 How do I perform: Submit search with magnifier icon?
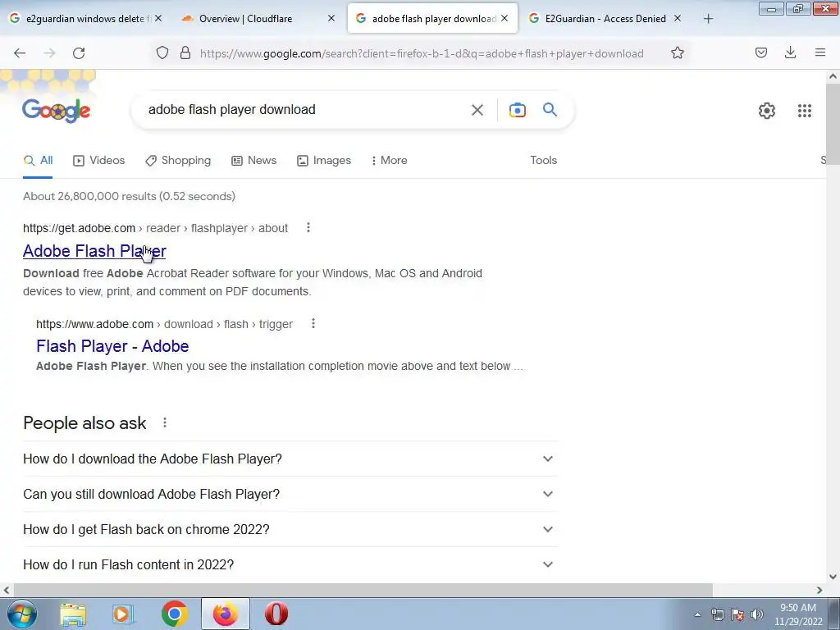coord(550,110)
